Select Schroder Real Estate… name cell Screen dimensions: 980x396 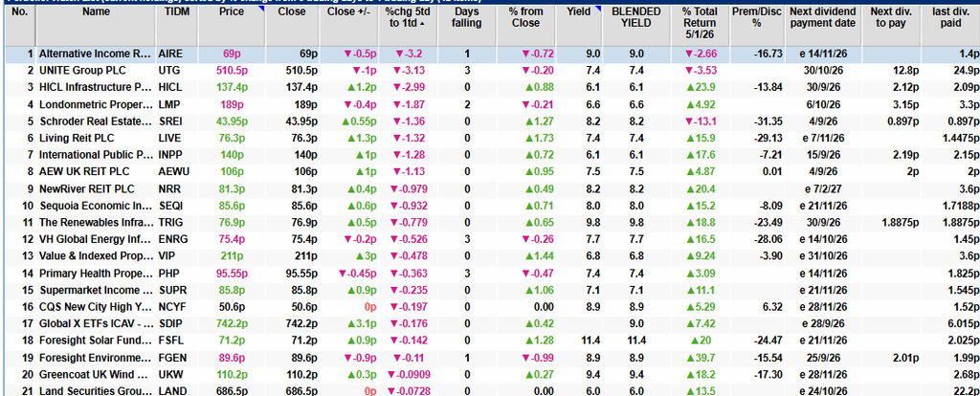pos(95,121)
